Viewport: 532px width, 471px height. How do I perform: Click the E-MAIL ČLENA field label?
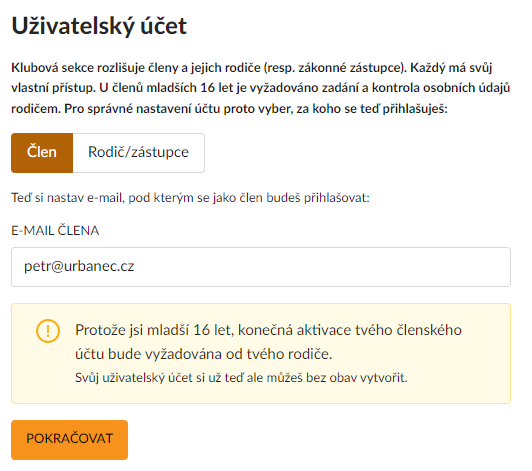(55, 231)
